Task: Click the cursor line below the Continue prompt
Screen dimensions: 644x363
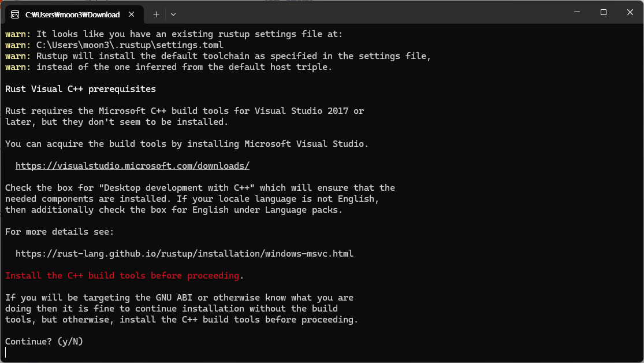Action: 7,352
